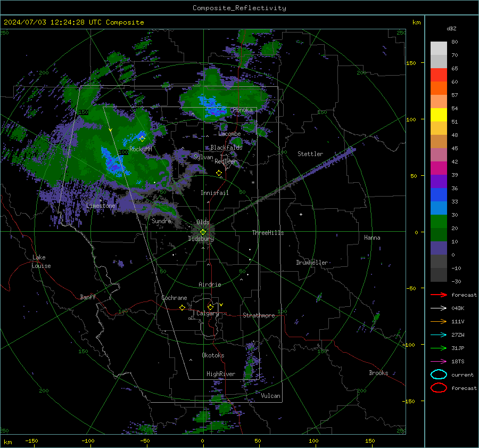The width and height of the screenshot is (479, 448).
Task: Click the km unit label at top right
Action: point(416,22)
